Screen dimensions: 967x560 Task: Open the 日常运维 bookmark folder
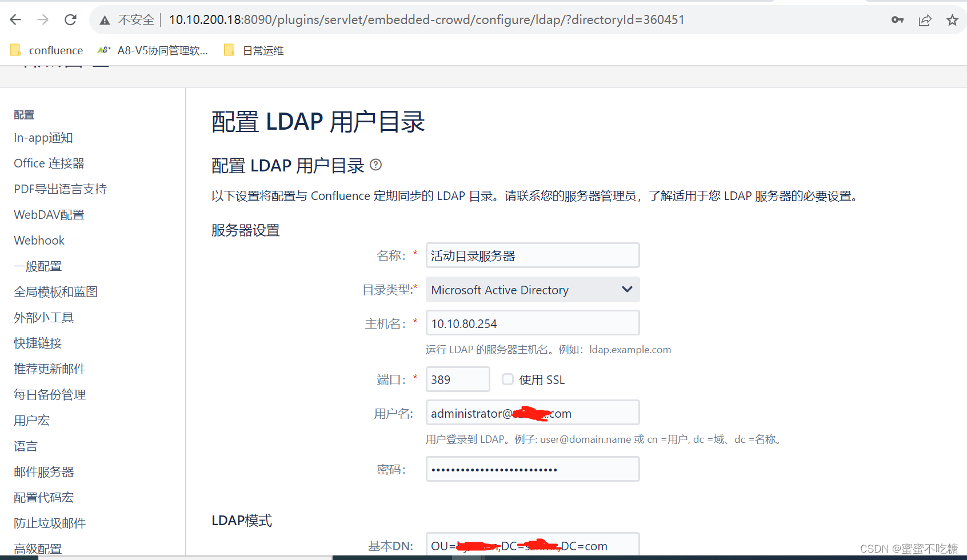pyautogui.click(x=254, y=50)
